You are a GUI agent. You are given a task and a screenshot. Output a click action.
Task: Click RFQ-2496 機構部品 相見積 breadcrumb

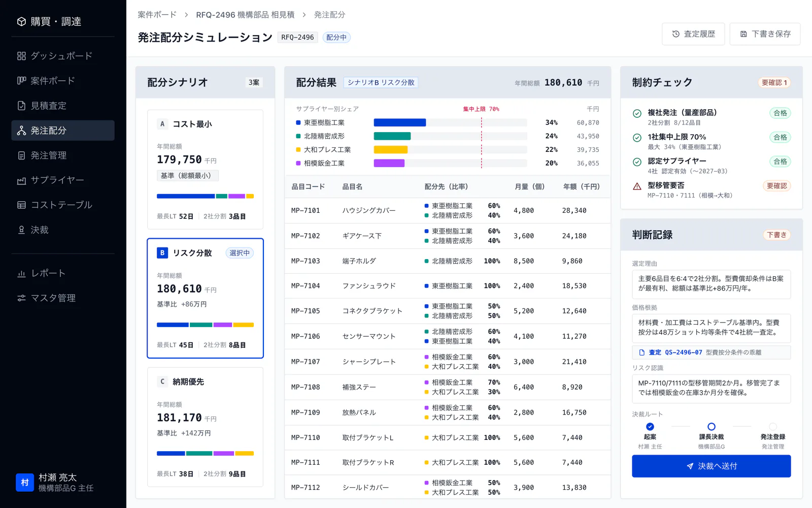pyautogui.click(x=245, y=15)
